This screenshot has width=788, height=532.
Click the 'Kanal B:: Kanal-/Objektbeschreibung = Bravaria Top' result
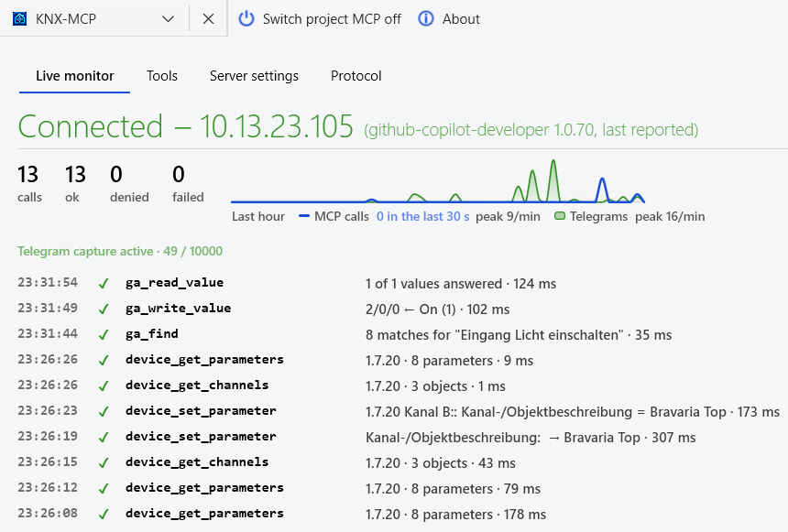tap(573, 412)
